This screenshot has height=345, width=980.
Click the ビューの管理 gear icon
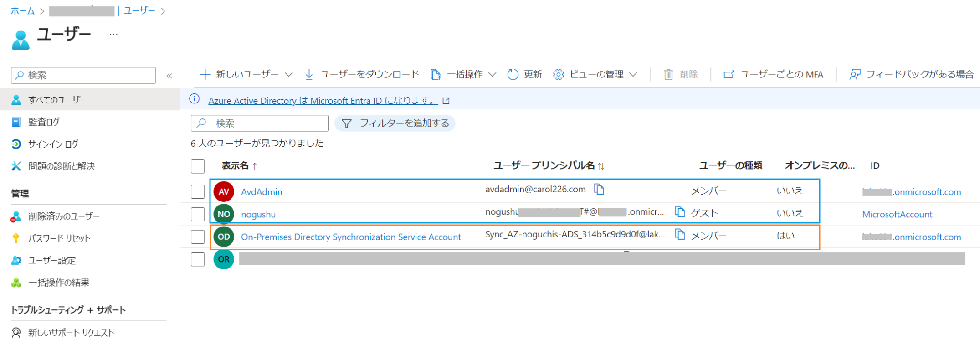558,74
